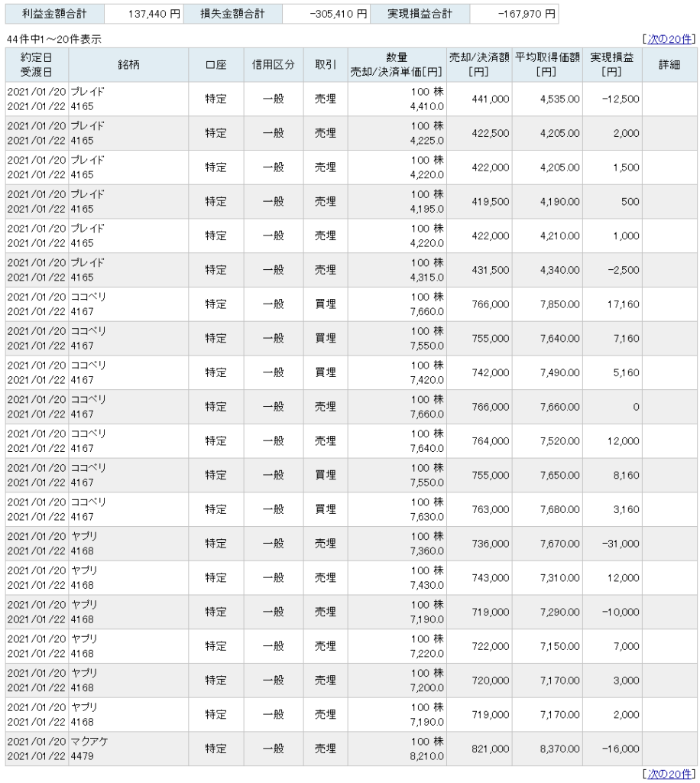Select the 4,535.00 average cost cell
Screen dimensions: 700x783
(x=547, y=99)
